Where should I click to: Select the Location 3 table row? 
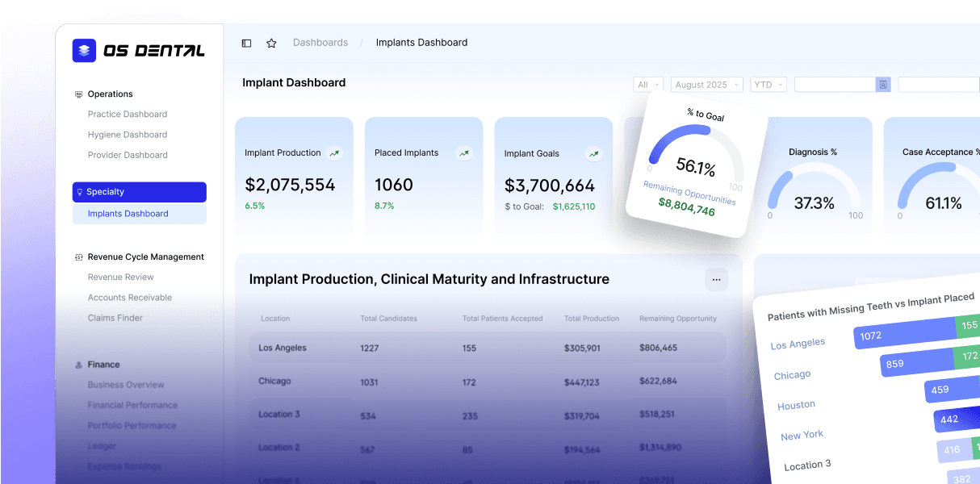[488, 415]
